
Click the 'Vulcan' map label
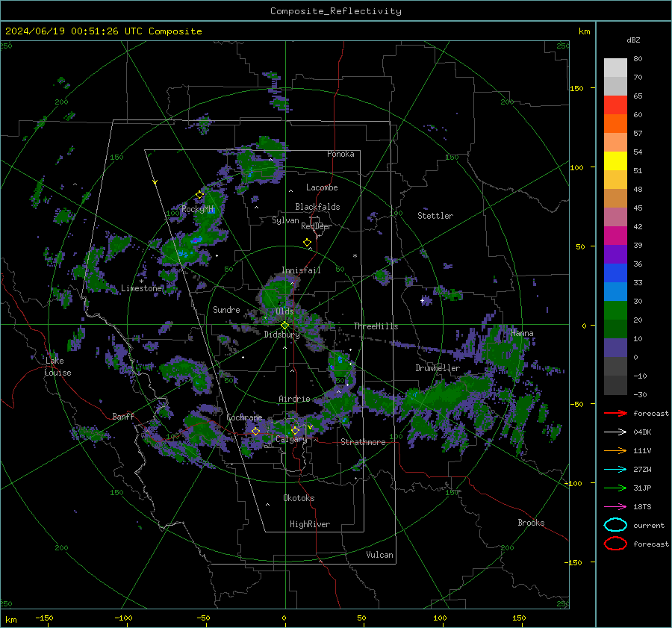click(380, 555)
